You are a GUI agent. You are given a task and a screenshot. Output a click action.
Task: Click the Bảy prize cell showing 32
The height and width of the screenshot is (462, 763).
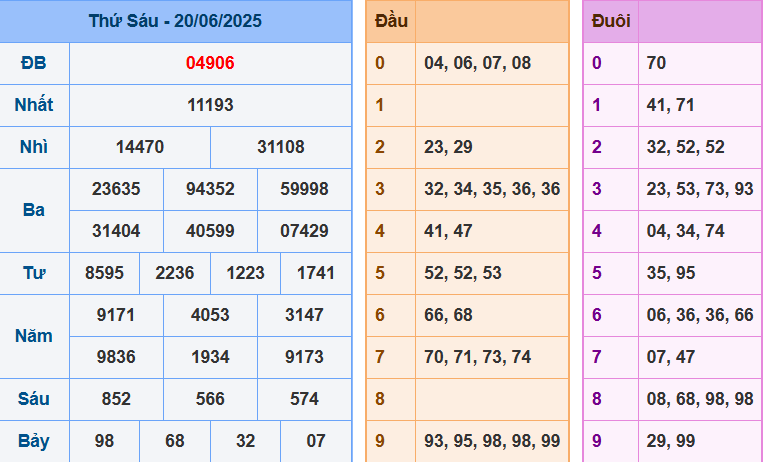tap(245, 441)
